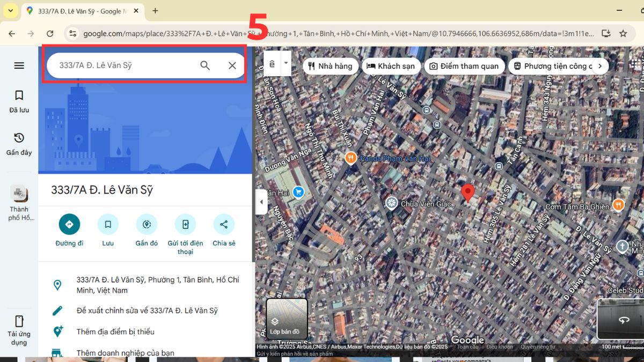View site information icon in the address bar
This screenshot has width=644, height=362.
[73, 33]
